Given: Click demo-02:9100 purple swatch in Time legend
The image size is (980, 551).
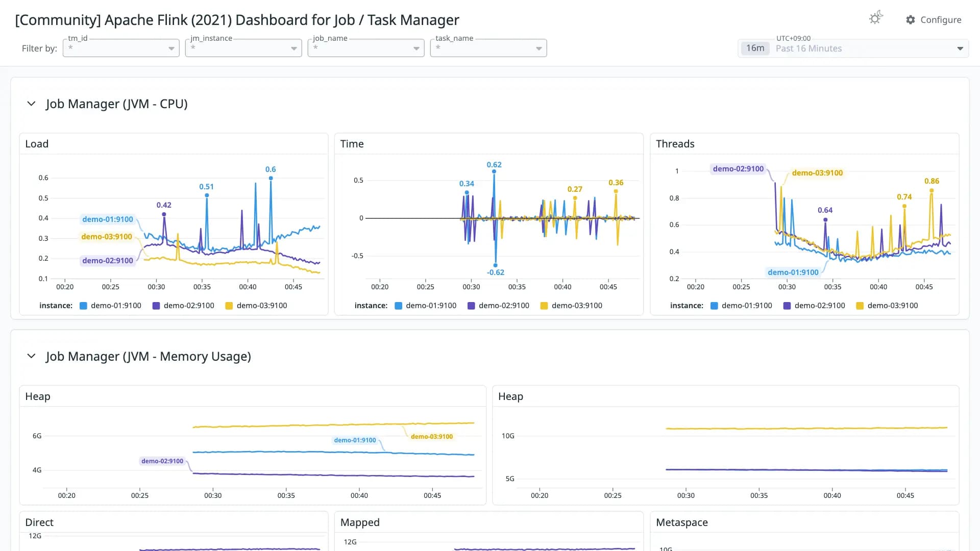Looking at the screenshot, I should point(472,306).
